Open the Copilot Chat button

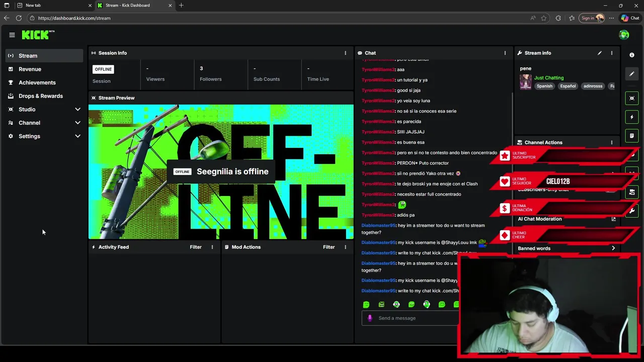pos(630,18)
